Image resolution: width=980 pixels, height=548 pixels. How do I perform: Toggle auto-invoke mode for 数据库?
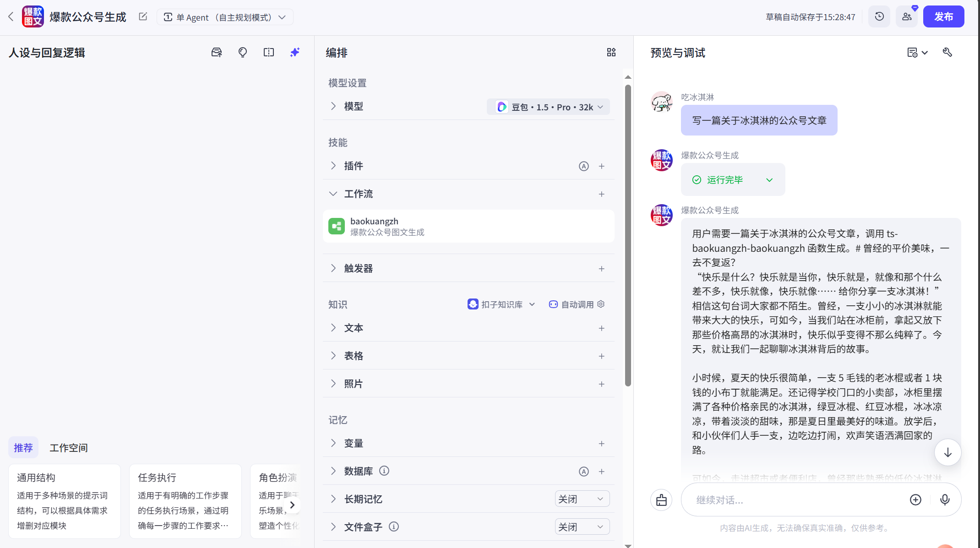coord(583,471)
